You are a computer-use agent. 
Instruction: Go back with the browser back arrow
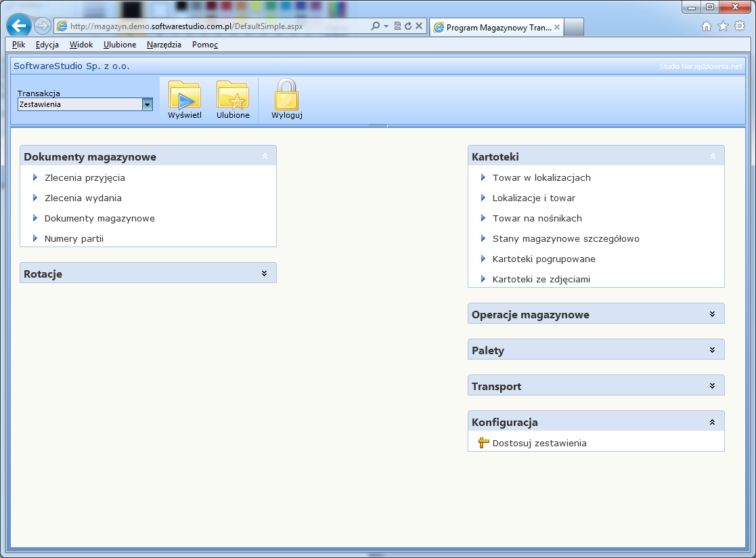[19, 26]
